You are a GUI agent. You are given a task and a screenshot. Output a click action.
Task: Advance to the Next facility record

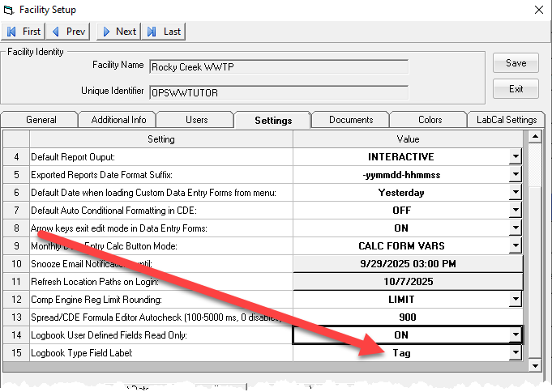118,32
